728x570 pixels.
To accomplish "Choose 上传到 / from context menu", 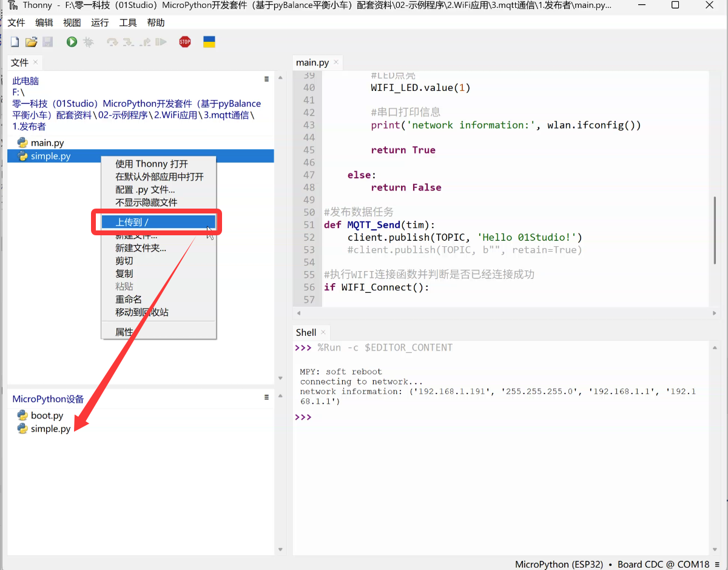I will (x=158, y=222).
